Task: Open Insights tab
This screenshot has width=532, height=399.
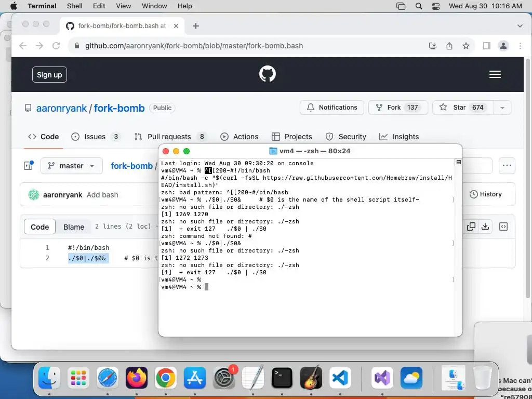Action: [x=399, y=137]
